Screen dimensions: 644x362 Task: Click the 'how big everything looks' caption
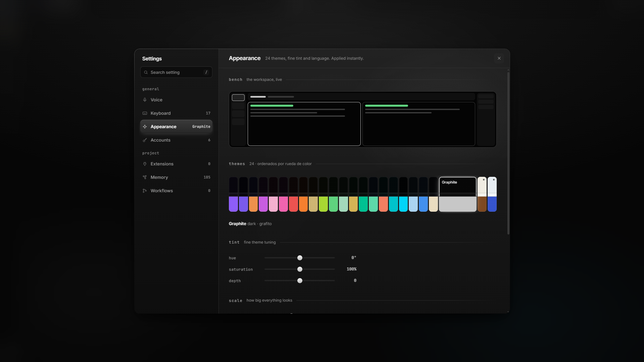click(269, 300)
